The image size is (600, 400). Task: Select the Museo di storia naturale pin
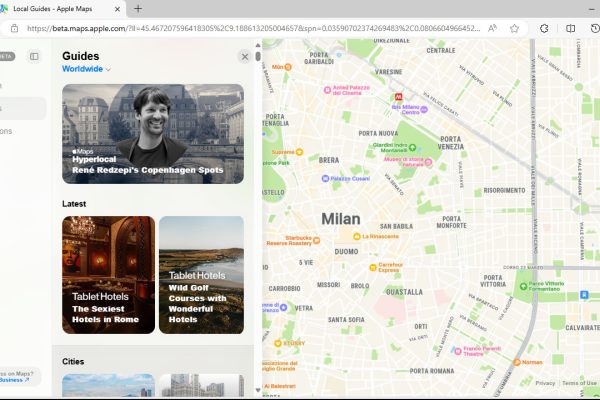tap(429, 162)
